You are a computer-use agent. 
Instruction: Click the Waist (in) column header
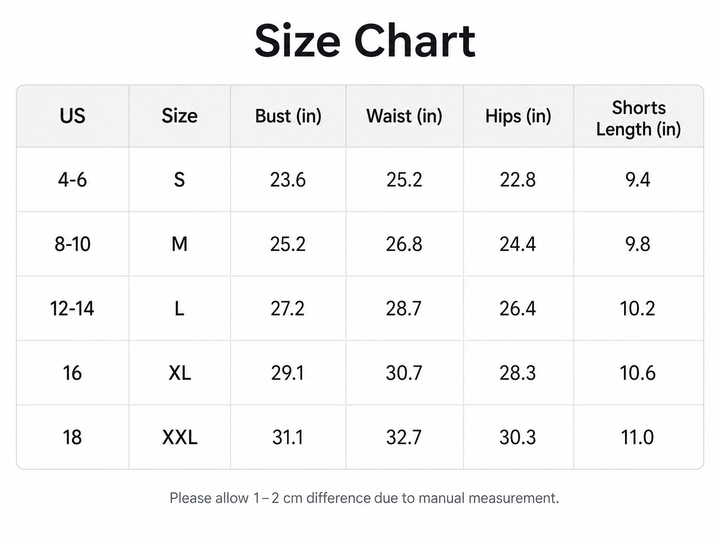[404, 116]
